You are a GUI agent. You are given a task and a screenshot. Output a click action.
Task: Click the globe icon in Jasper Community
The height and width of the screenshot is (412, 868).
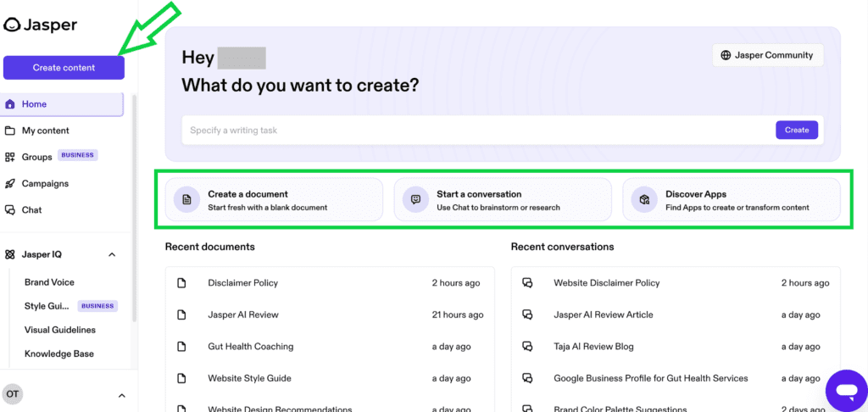(726, 55)
